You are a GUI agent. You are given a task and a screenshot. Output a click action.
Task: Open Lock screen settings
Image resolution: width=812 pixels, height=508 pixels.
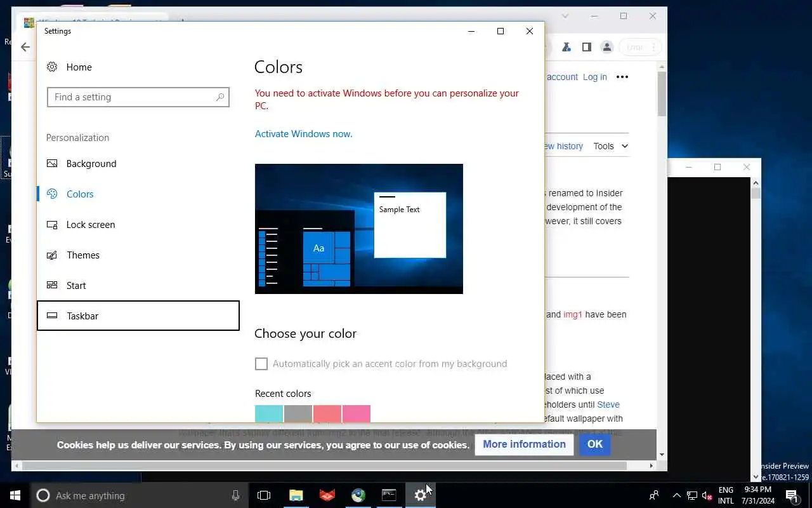point(138,225)
